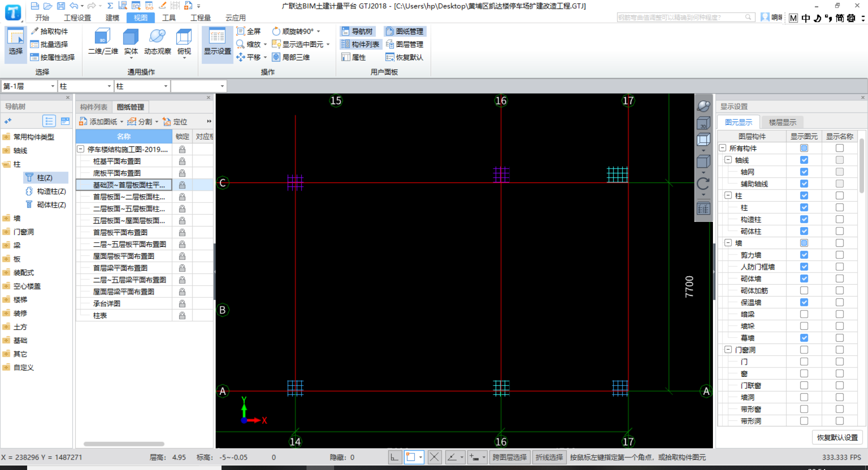The width and height of the screenshot is (868, 470).
Task: Click the 拾取构件 pick component tool
Action: point(49,31)
